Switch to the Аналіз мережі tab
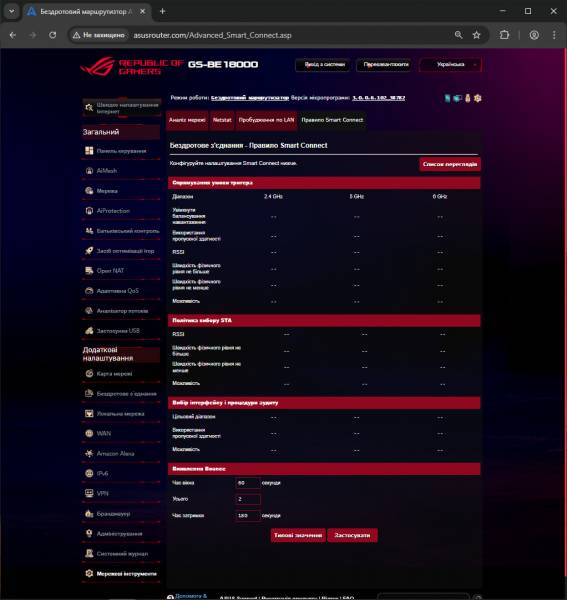 187,120
